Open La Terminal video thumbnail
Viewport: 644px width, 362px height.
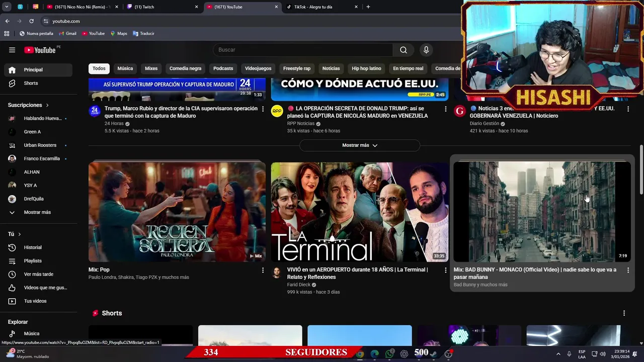(360, 212)
